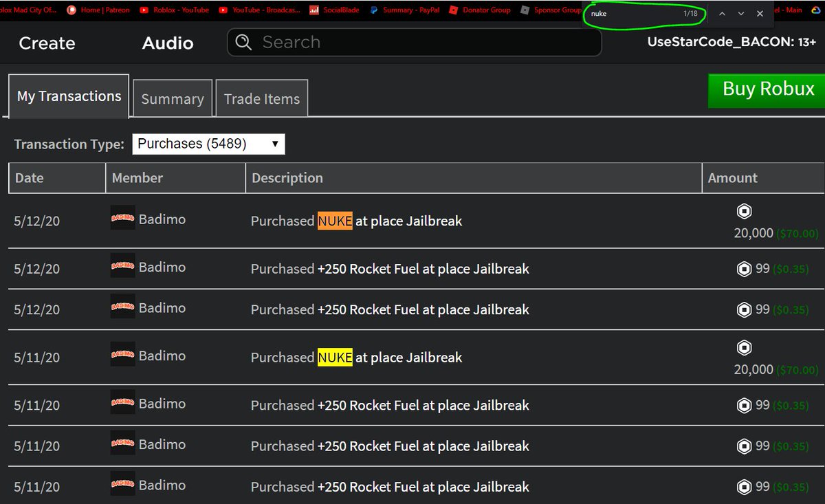Expand Transaction Type Purchases dropdown

tap(208, 144)
